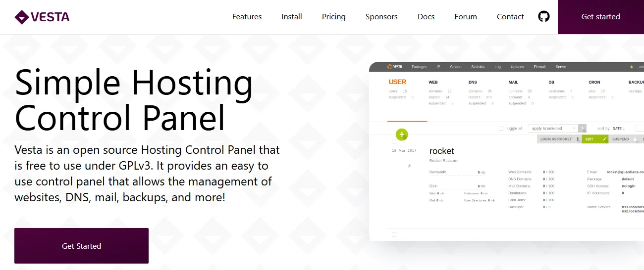Viewport: 644px width, 270px height.
Task: Click the green notification bell icon
Action: (632, 67)
